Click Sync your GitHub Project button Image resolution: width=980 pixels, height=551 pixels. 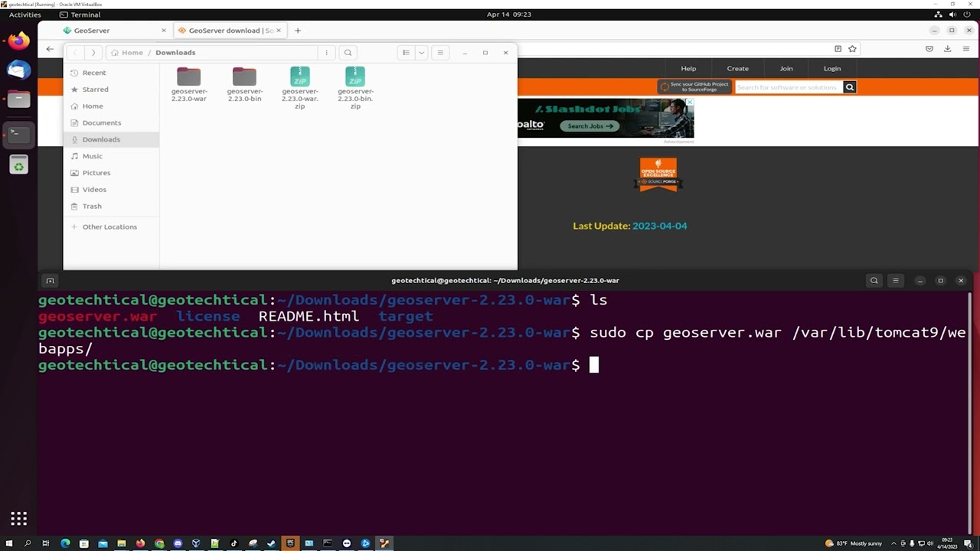(694, 87)
